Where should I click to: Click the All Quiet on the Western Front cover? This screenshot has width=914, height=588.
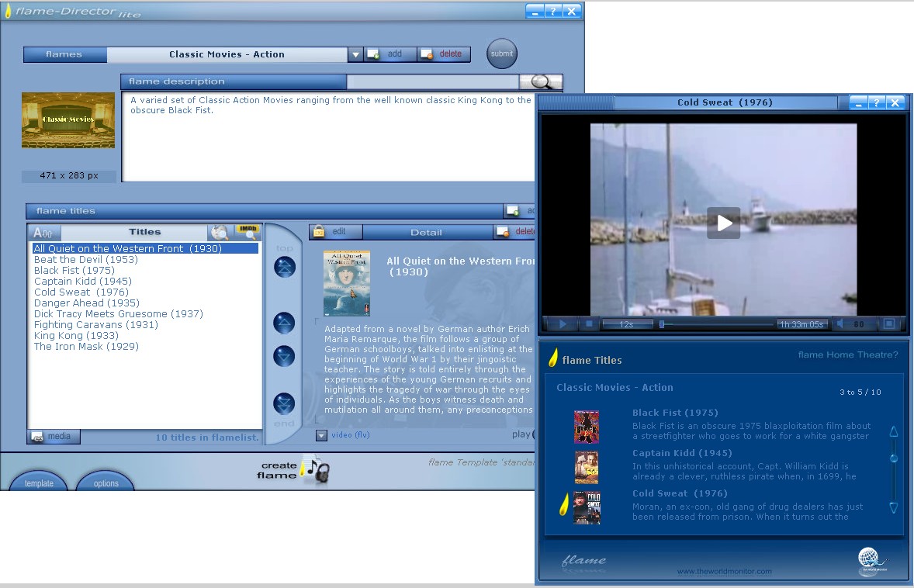click(347, 284)
